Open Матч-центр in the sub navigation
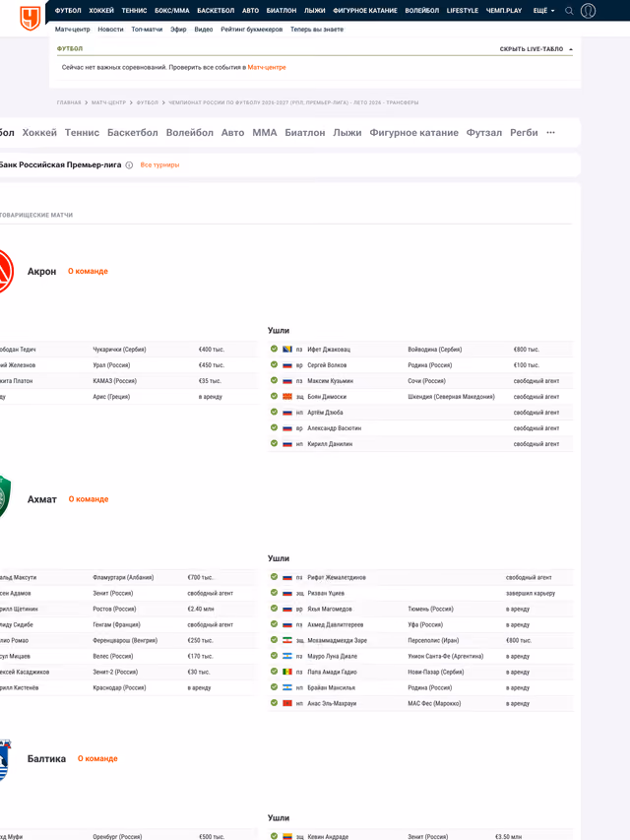 click(x=72, y=30)
